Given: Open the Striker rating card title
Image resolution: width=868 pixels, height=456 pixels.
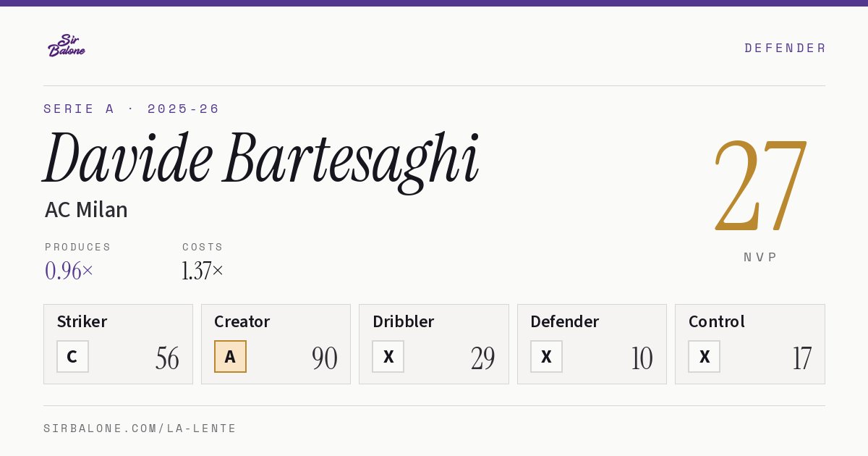Looking at the screenshot, I should tap(82, 321).
